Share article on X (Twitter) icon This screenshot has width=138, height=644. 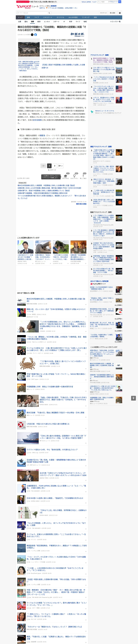point(32,35)
